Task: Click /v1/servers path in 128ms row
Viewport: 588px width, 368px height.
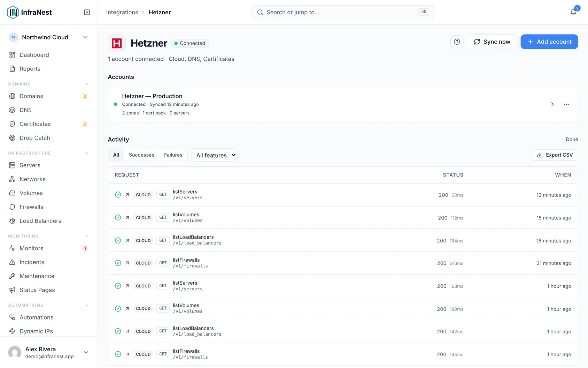Action: tap(187, 289)
